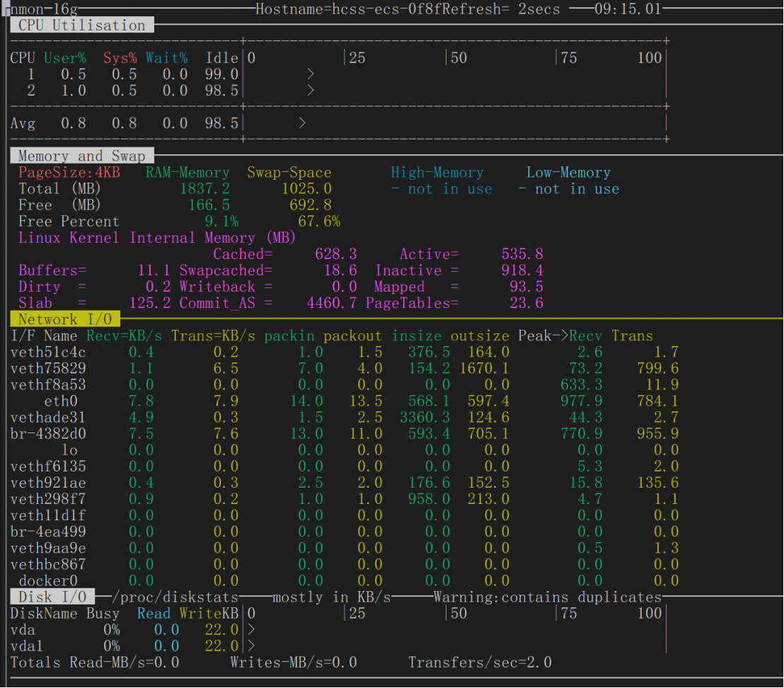Click the 'High-Memory' heading
This screenshot has width=784, height=688.
437,173
